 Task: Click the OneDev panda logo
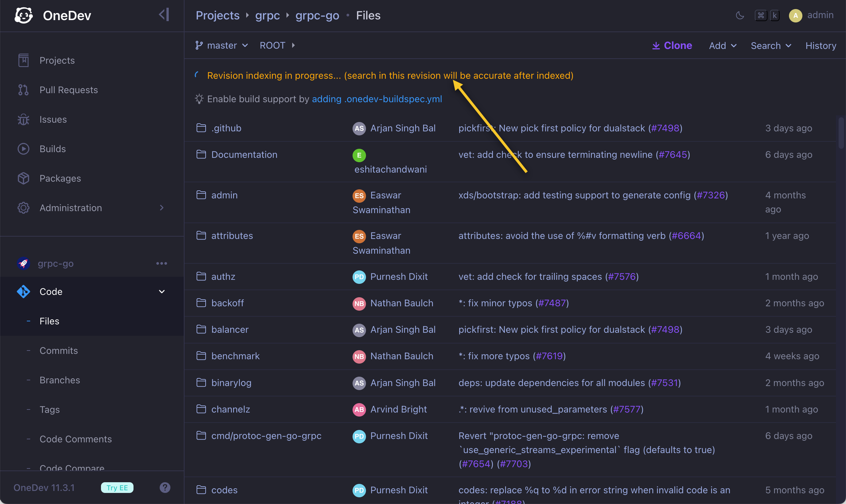pyautogui.click(x=23, y=15)
